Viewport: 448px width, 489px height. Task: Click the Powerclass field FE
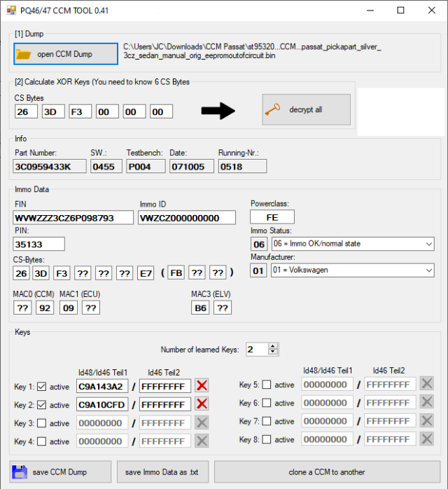click(272, 217)
